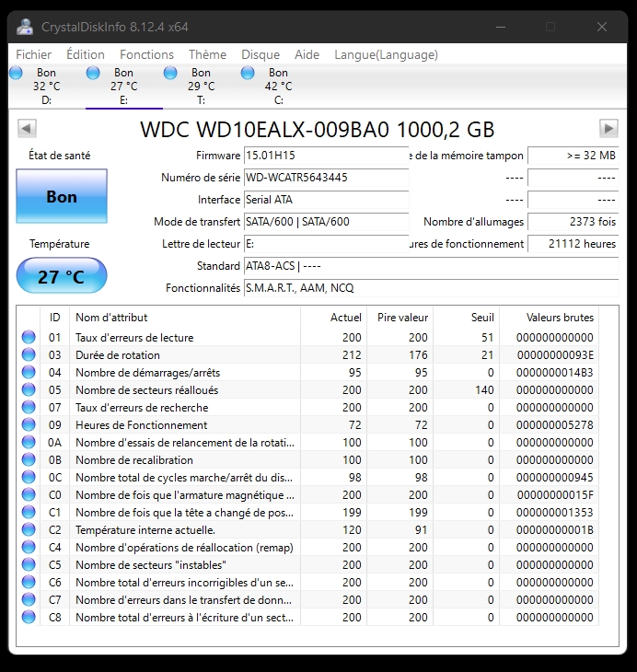The height and width of the screenshot is (672, 637).
Task: Click the "Nom d'attribut" column header
Action: (110, 318)
